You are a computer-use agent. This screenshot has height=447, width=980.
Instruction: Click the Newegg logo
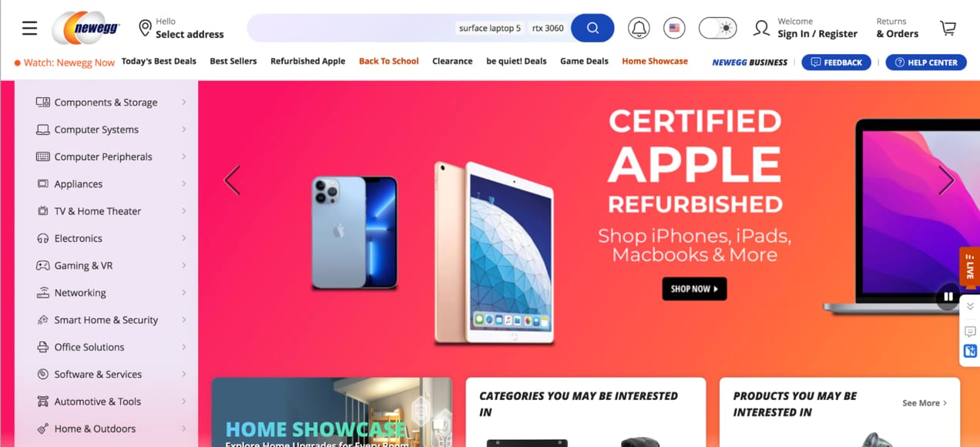[88, 29]
